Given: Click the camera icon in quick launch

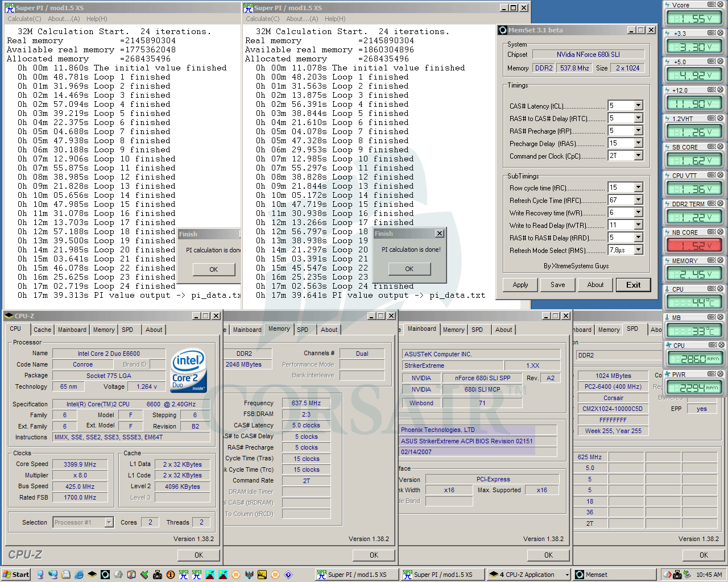Looking at the screenshot, I should [158, 575].
